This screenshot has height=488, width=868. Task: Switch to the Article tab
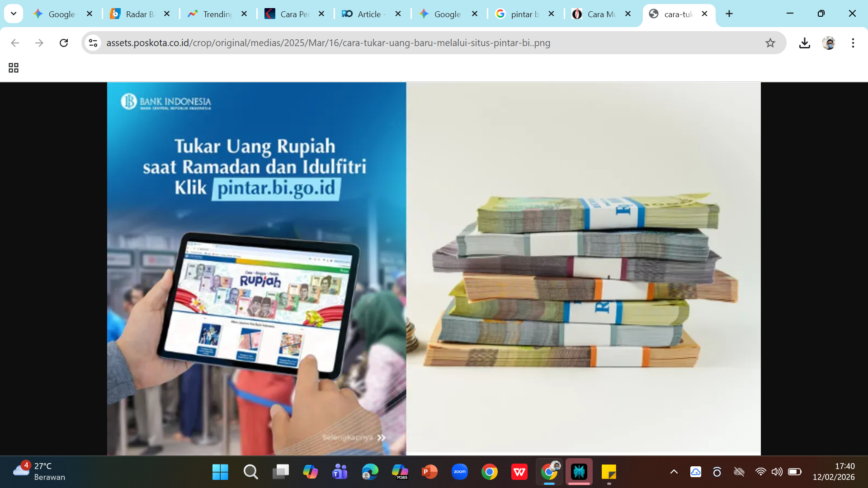pyautogui.click(x=370, y=14)
